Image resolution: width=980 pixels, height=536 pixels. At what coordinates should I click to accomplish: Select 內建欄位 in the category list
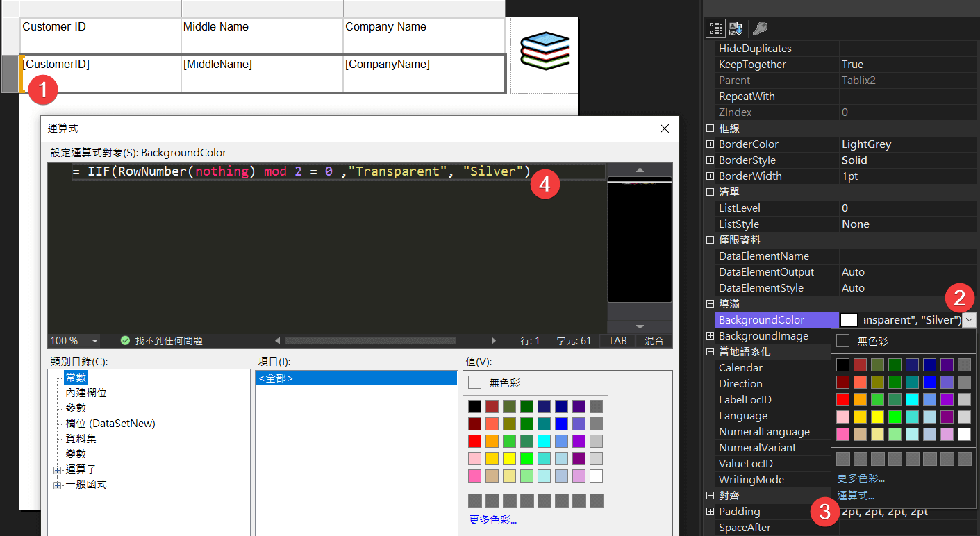(x=85, y=393)
